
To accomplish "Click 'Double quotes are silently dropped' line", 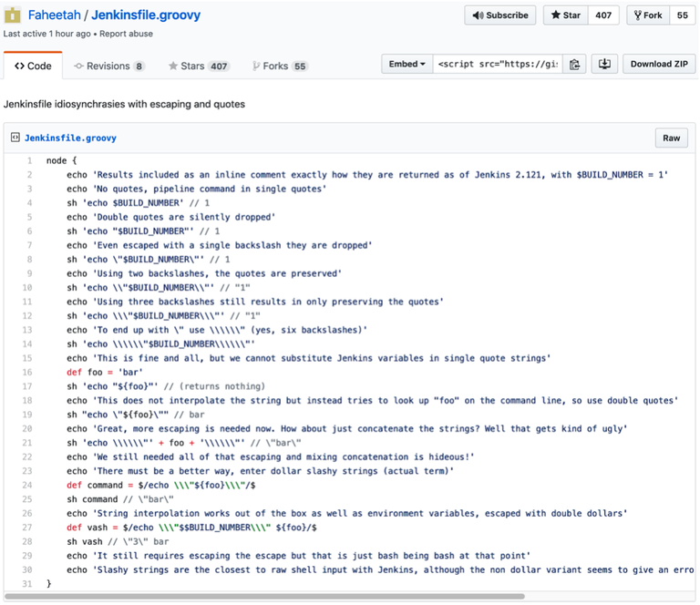I will tap(171, 217).
